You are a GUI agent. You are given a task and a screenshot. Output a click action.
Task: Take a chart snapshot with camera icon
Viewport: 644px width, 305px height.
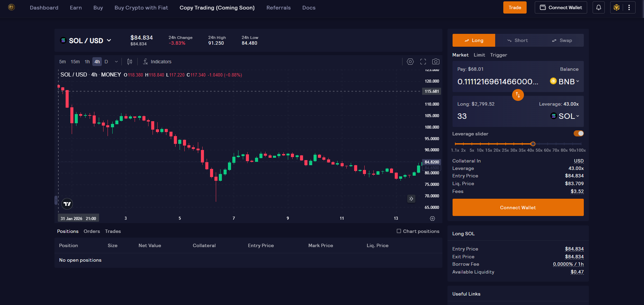[x=436, y=62]
